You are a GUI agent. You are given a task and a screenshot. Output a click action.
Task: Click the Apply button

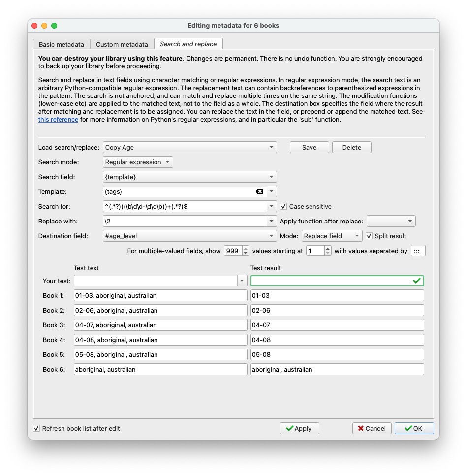point(299,428)
